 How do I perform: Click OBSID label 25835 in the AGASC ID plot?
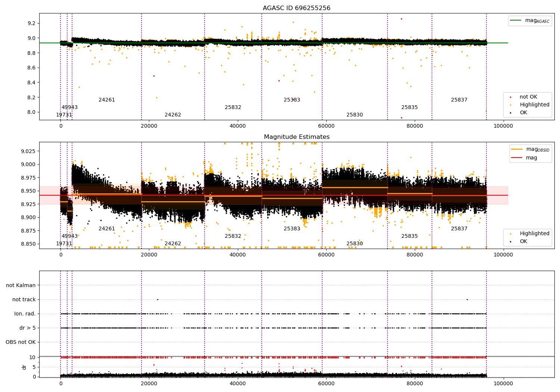pyautogui.click(x=410, y=108)
